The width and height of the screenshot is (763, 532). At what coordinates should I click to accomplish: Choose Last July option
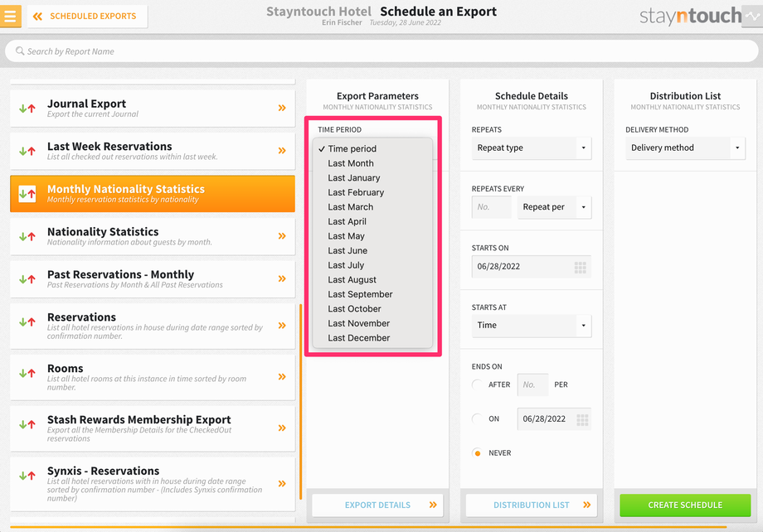coord(372,265)
